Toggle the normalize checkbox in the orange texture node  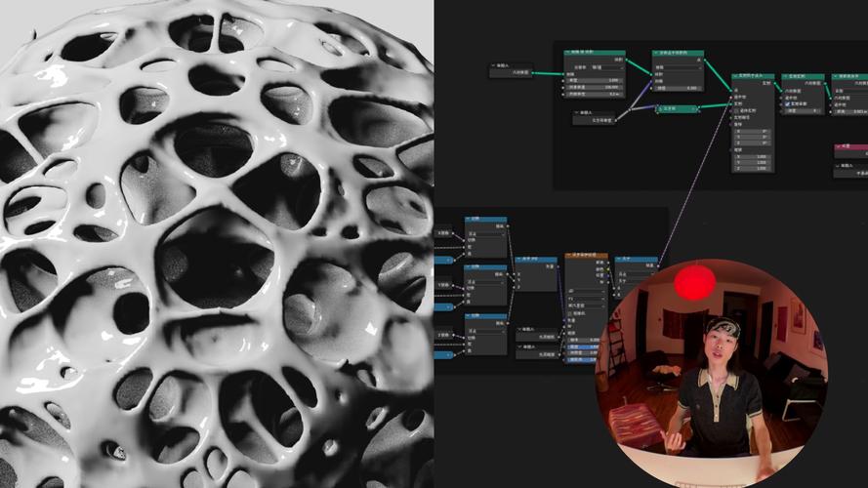[570, 313]
